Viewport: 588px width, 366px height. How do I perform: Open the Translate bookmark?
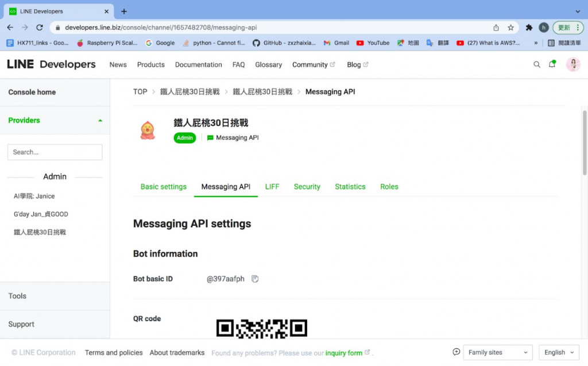tap(438, 43)
